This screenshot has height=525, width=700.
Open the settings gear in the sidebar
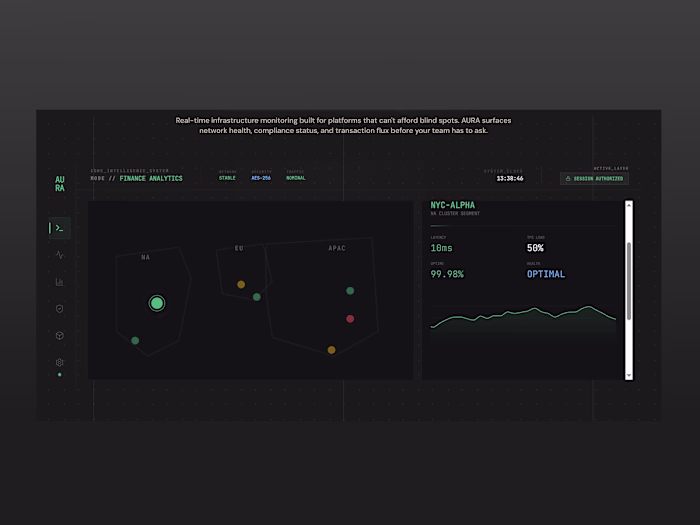point(59,362)
